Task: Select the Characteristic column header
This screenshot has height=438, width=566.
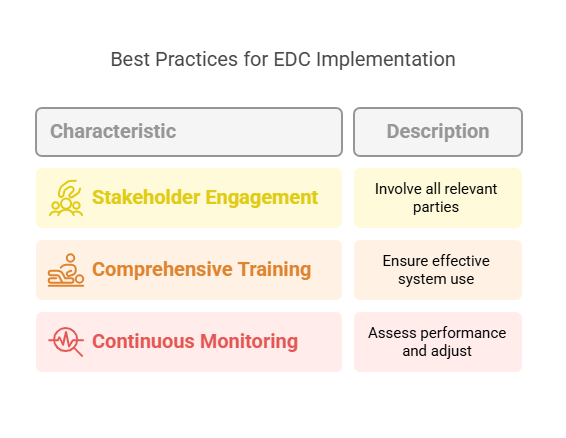Action: click(189, 132)
